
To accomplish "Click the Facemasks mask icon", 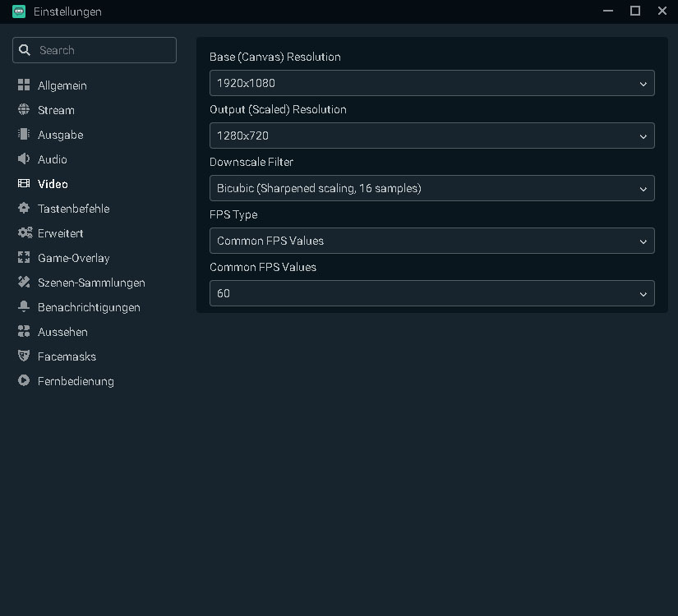I will [24, 356].
